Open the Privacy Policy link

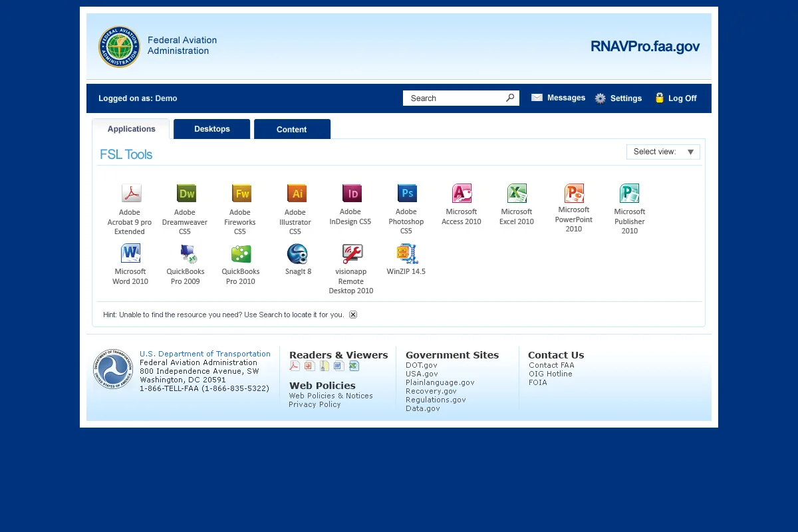(x=315, y=404)
